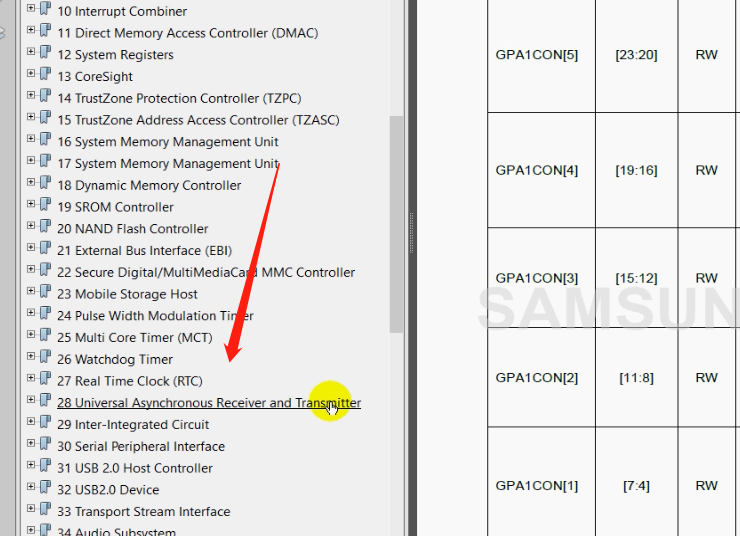Click bookmark icon beside 33 Transport Stream Interface

pos(46,511)
